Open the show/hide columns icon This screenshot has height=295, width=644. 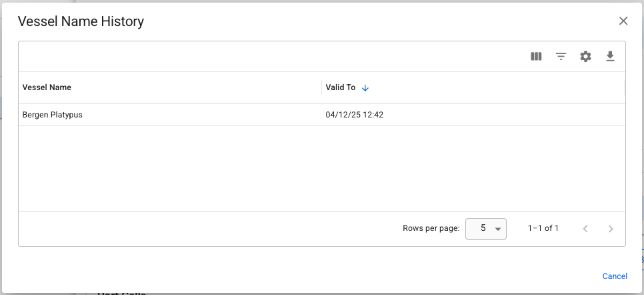tap(536, 57)
